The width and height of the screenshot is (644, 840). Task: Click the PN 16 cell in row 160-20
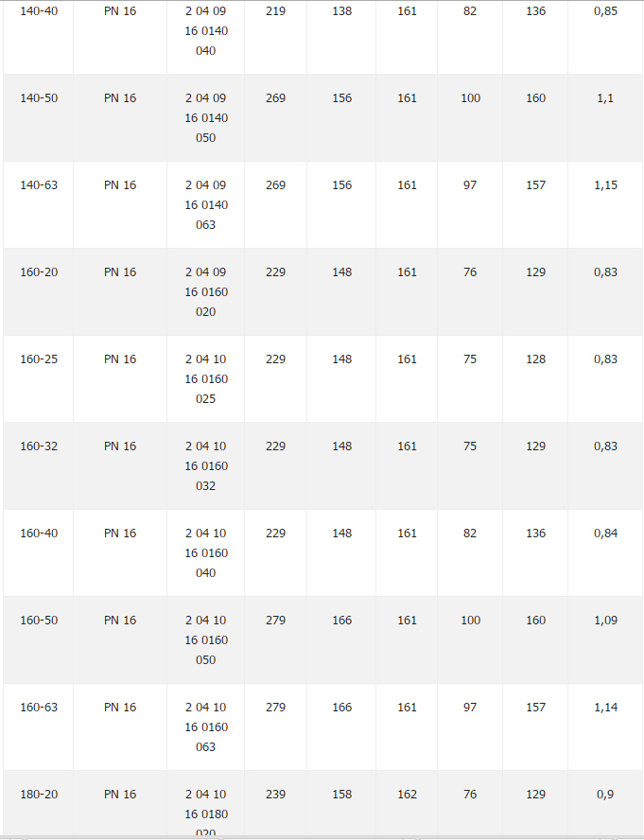[x=120, y=272]
